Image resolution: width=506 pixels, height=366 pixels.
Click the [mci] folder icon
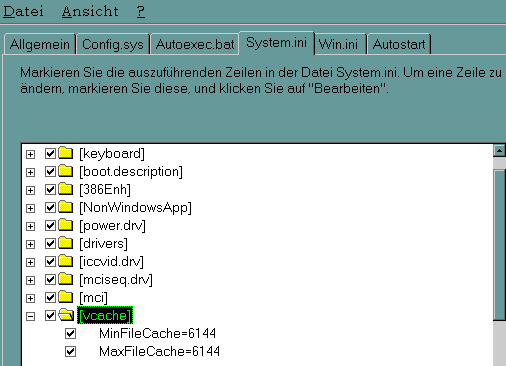click(x=66, y=297)
